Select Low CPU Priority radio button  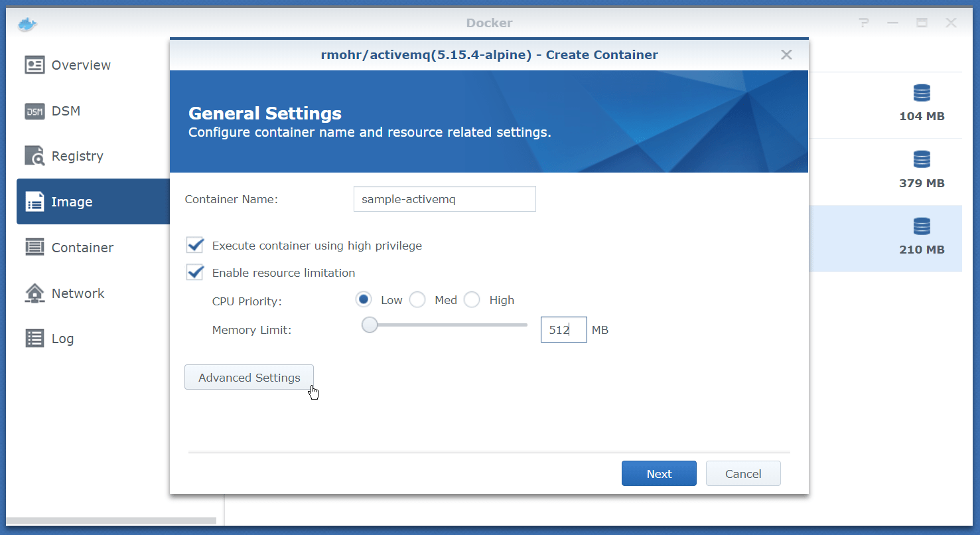tap(364, 300)
